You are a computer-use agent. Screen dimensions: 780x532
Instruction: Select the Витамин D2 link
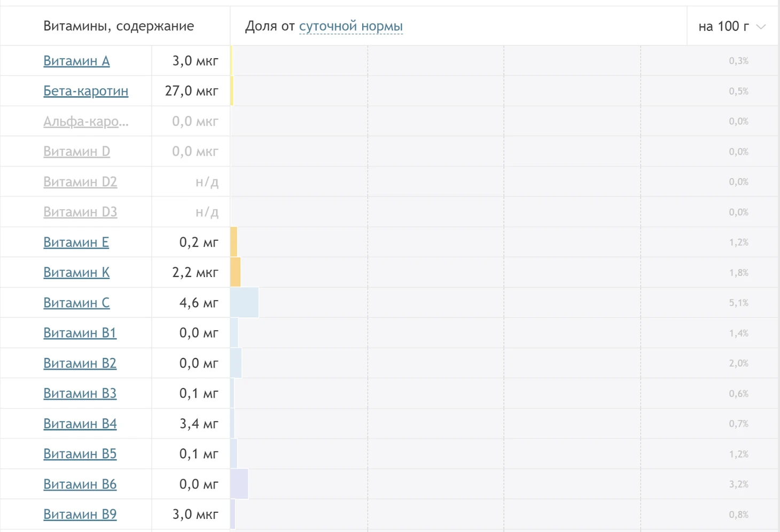click(80, 182)
